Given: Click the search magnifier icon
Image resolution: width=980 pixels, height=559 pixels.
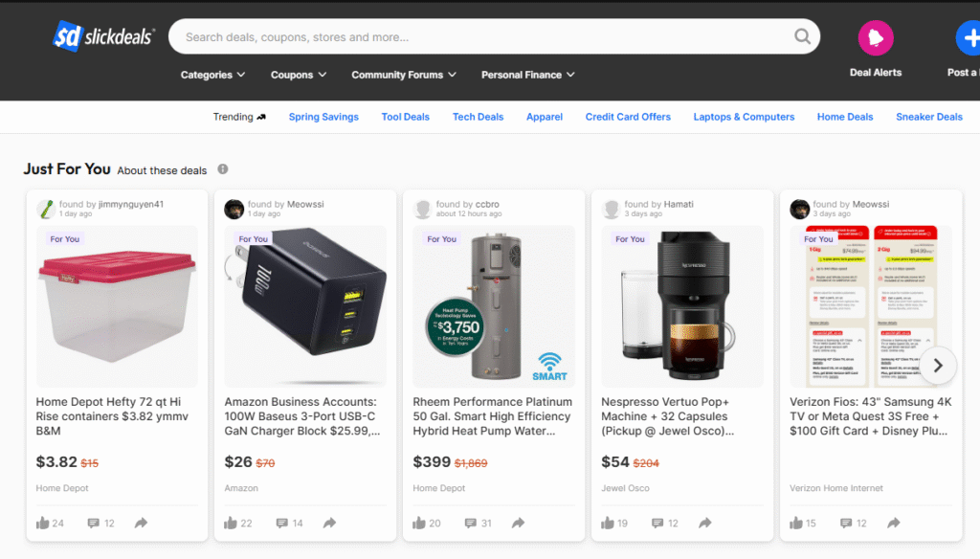Looking at the screenshot, I should point(802,36).
